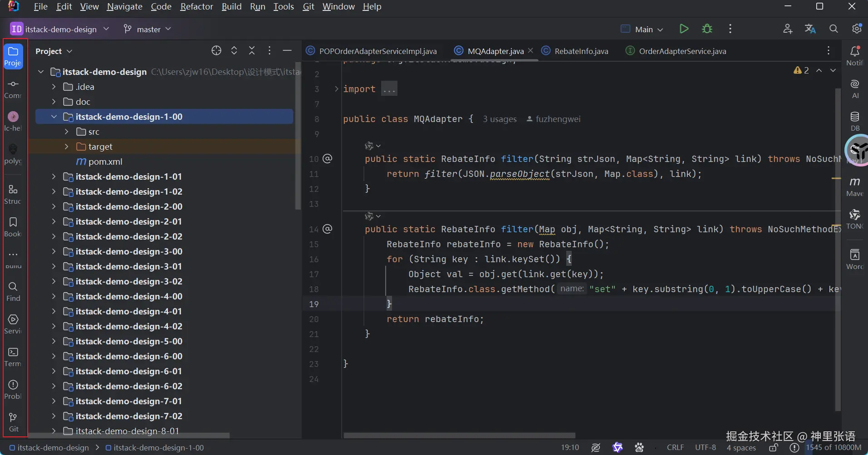
Task: Start debugging with the Debug bug icon
Action: pos(707,29)
